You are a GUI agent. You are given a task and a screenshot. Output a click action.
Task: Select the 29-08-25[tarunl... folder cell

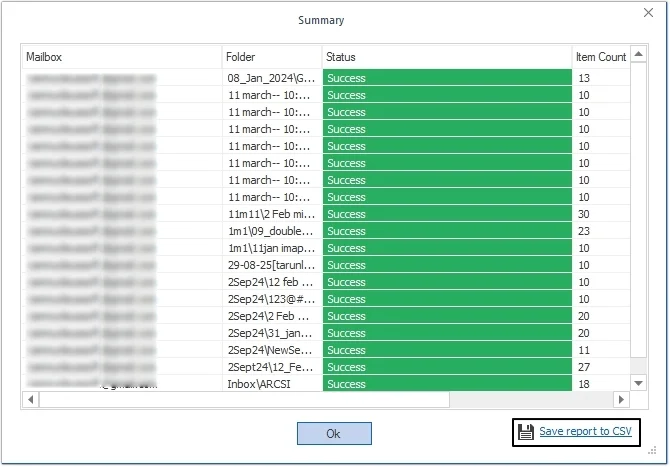[272, 265]
